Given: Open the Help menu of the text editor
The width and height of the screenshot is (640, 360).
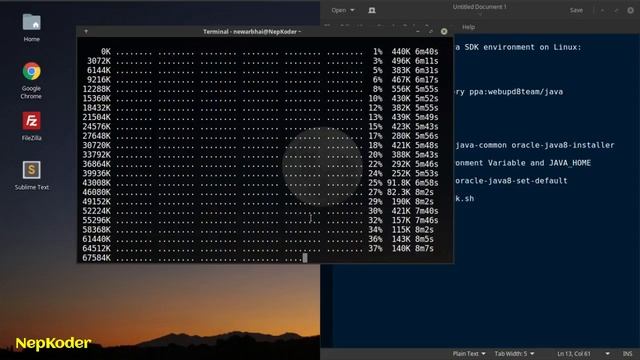Looking at the screenshot, I should pos(468,27).
